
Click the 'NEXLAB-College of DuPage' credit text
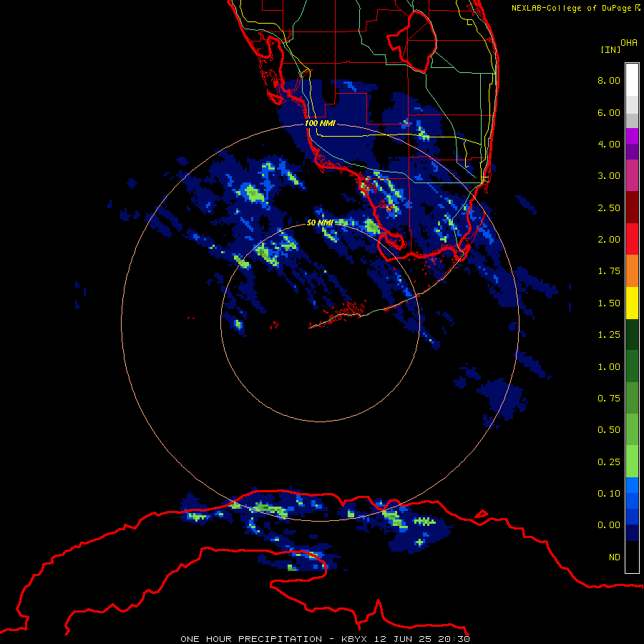pyautogui.click(x=571, y=8)
